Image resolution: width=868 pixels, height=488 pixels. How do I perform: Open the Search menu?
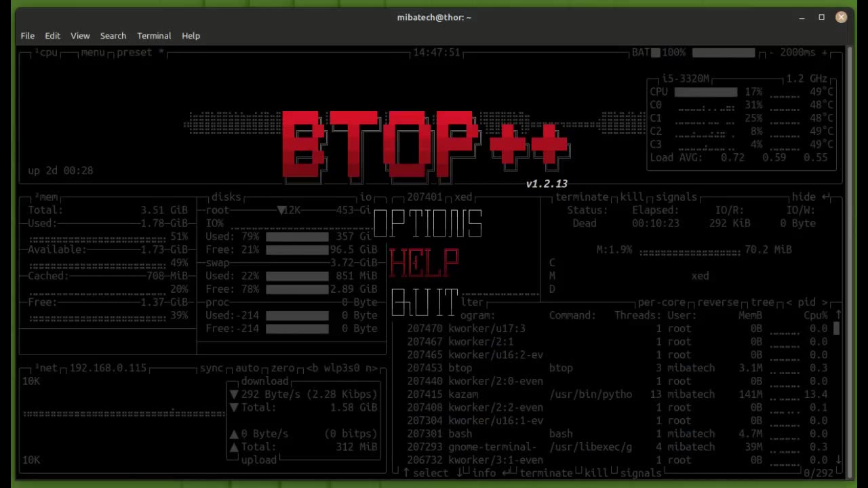coord(113,36)
